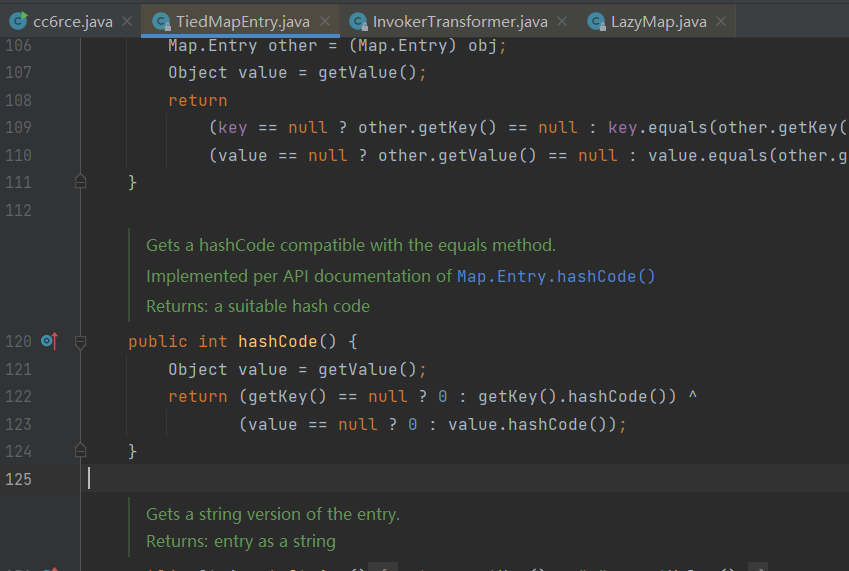The width and height of the screenshot is (849, 571).
Task: Click the InvokerTransformer.java class file icon
Action: (x=355, y=21)
